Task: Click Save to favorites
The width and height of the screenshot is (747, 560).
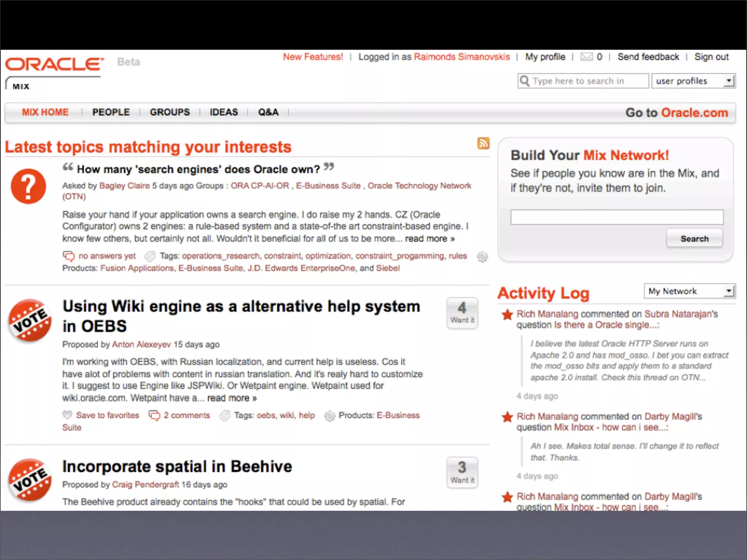Action: click(107, 415)
